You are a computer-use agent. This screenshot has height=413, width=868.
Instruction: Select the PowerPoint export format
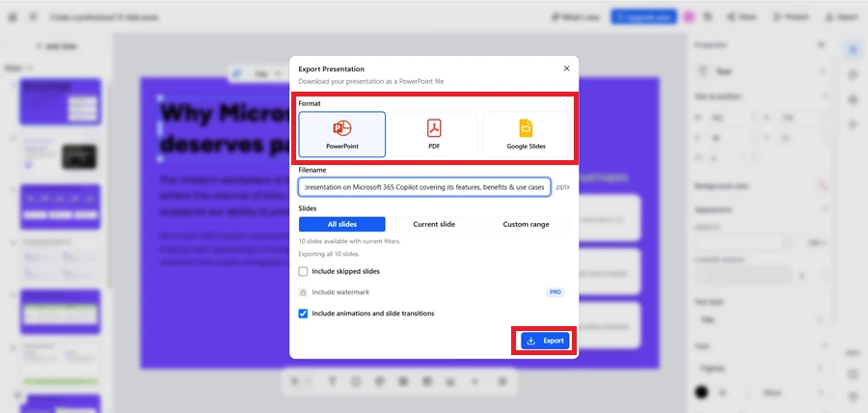coord(342,134)
